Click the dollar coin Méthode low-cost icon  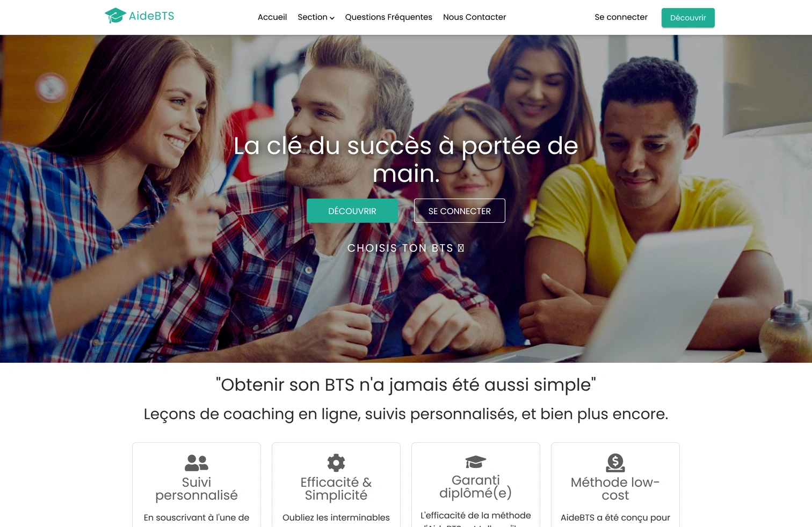615,463
